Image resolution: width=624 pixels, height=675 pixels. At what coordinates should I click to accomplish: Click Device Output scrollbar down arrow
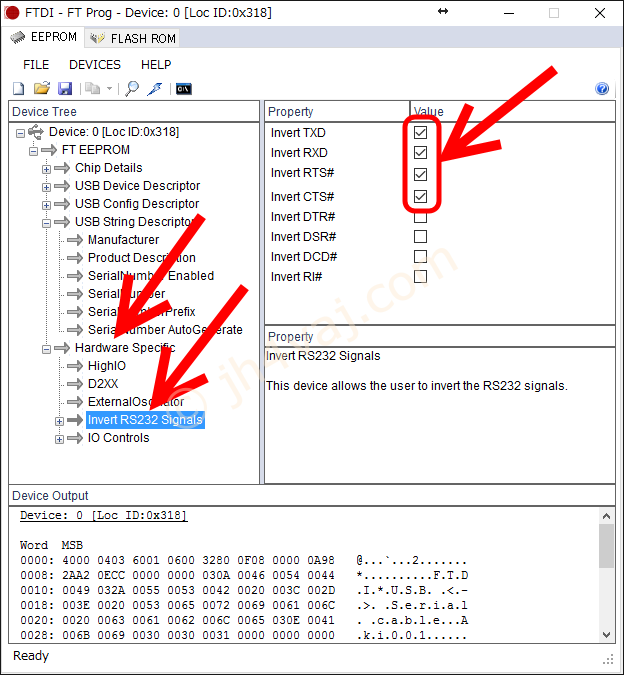pos(606,634)
